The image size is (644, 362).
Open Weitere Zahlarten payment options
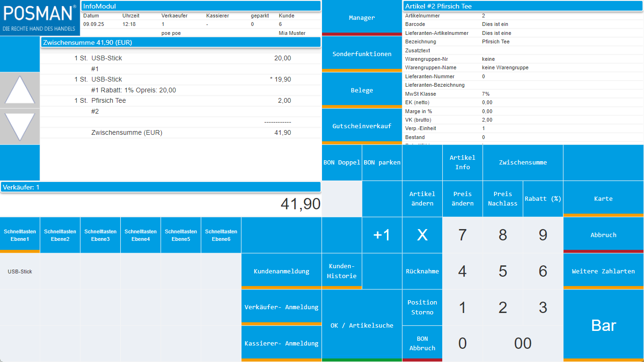pyautogui.click(x=603, y=271)
